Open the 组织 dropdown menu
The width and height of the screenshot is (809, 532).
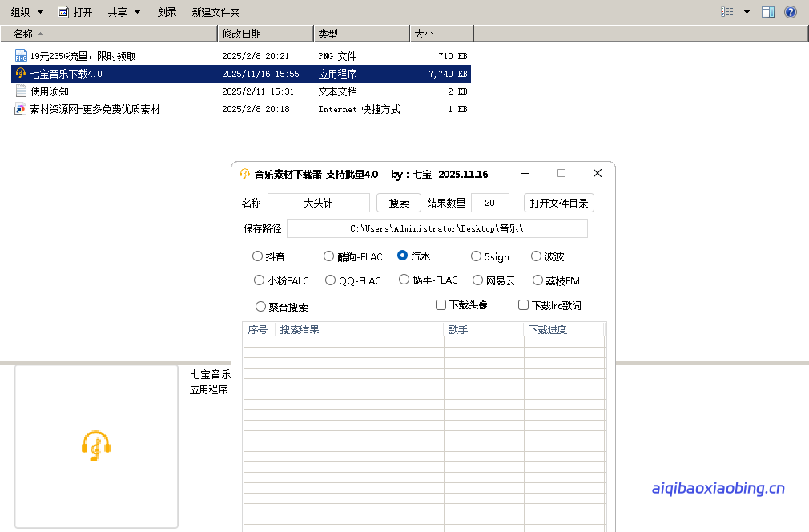(19, 11)
